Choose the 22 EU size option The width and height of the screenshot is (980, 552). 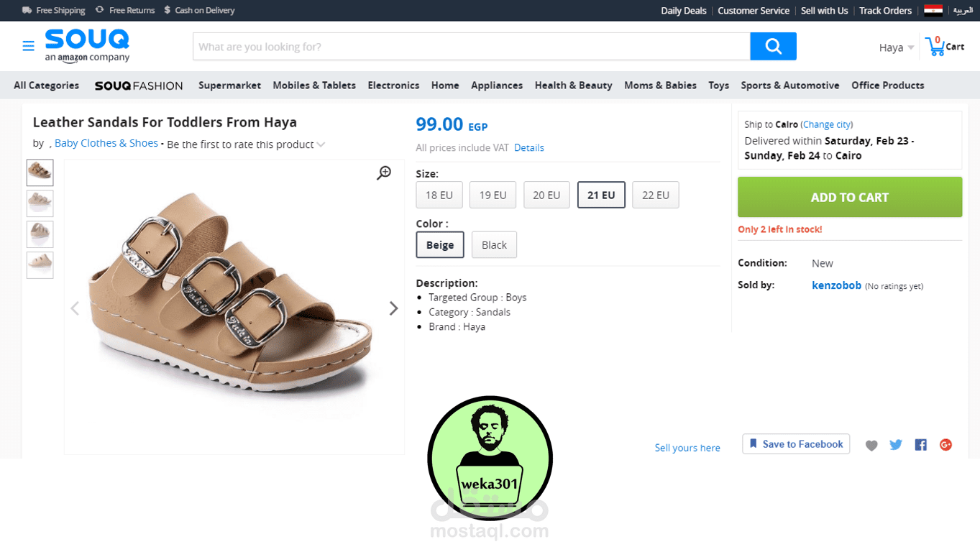coord(655,195)
